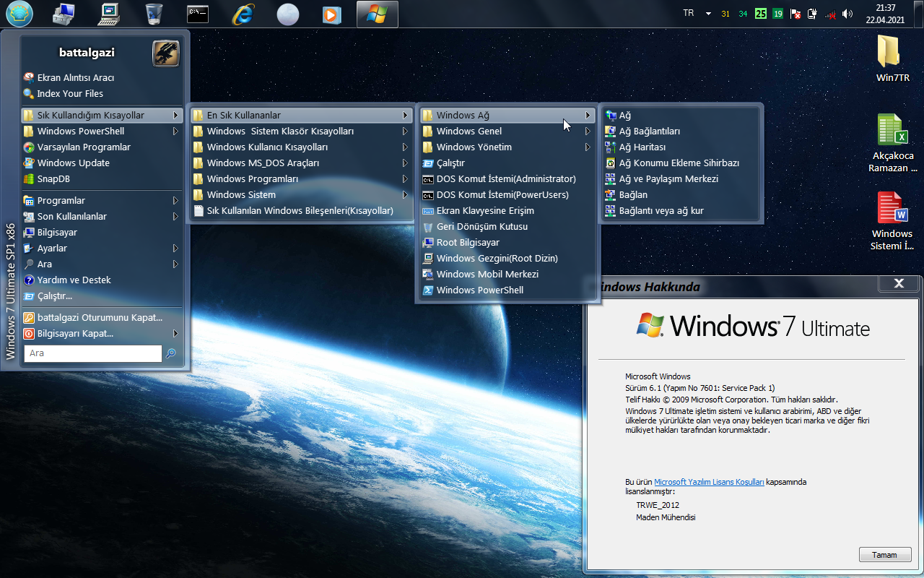Open Bilgisayar from start menu

point(102,232)
